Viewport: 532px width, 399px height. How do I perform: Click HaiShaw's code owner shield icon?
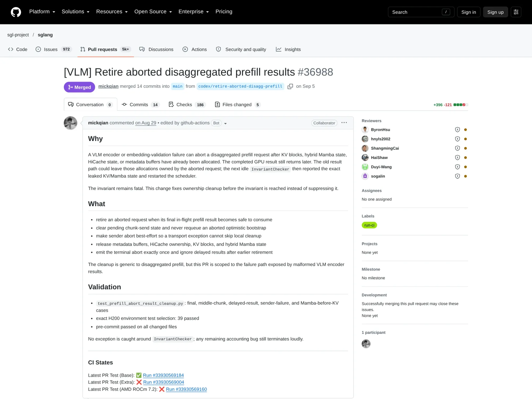[457, 158]
